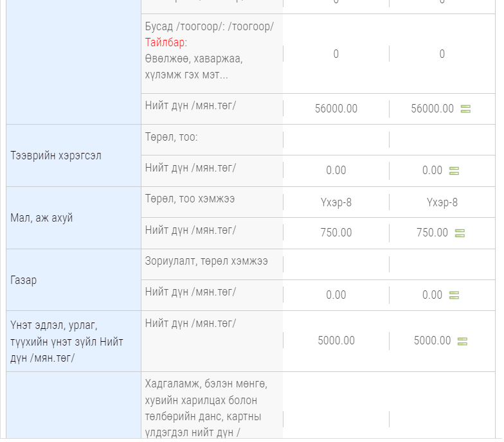
Task: Select the Тээврийн хэрэгсэл category cell
Action: (x=56, y=155)
